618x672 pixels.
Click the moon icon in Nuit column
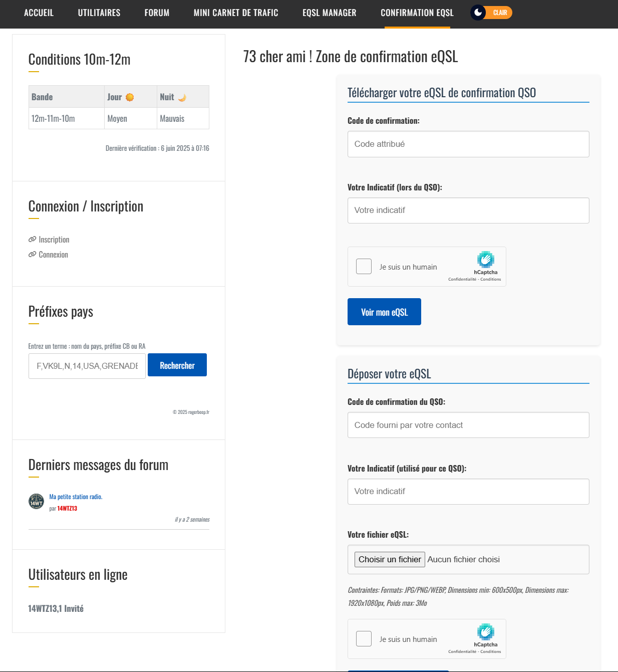click(182, 97)
